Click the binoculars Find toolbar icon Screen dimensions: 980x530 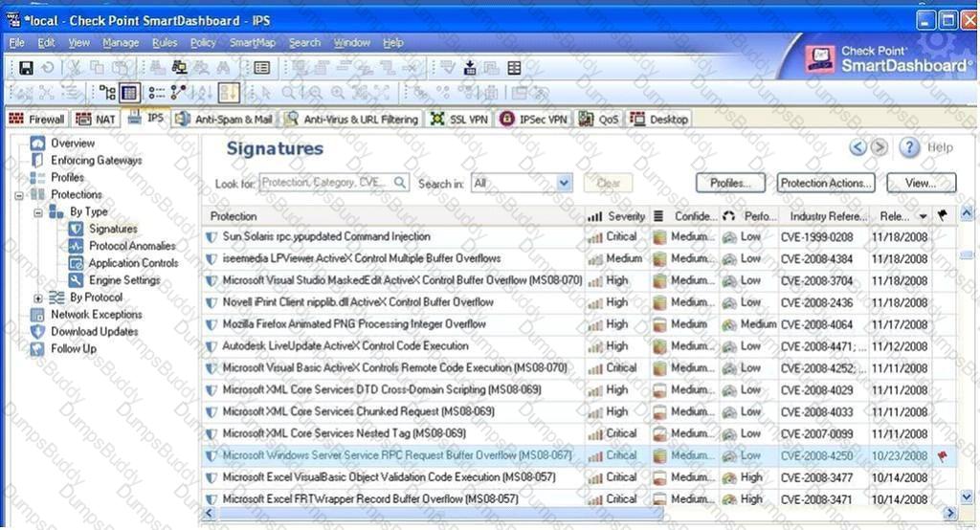tap(222, 68)
